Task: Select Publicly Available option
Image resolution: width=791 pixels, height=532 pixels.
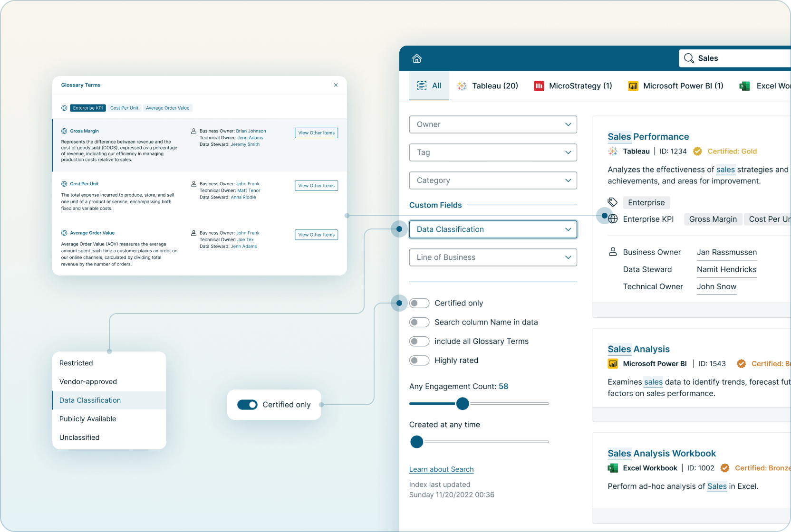Action: [109, 419]
